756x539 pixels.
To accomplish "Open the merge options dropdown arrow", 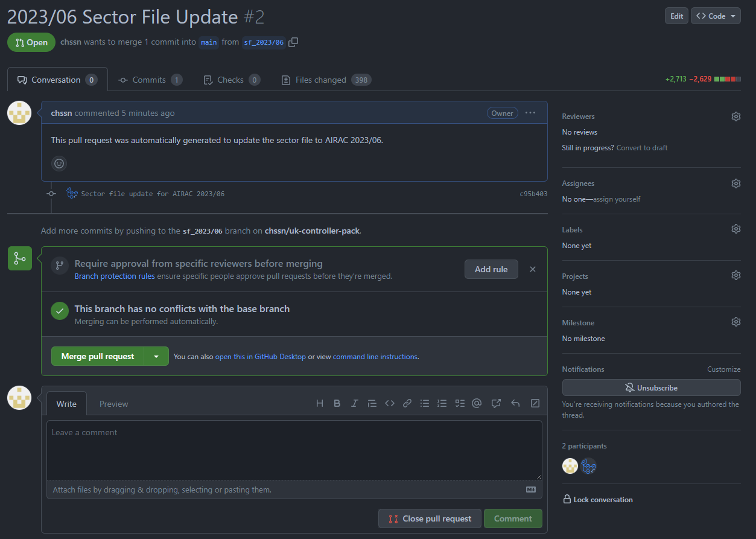I will click(156, 356).
